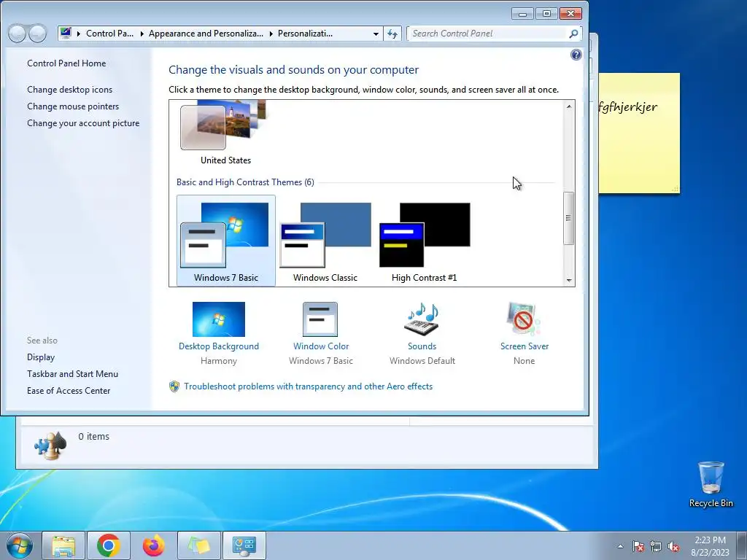Screen dimensions: 747x560
Task: Click the chess pieces icon in background window
Action: click(50, 446)
